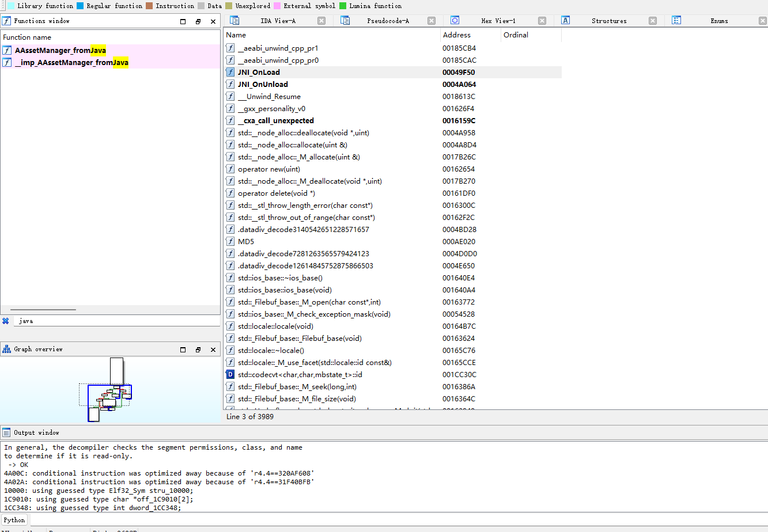The image size is (768, 532).
Task: Float the Graph overview panel
Action: click(x=198, y=349)
